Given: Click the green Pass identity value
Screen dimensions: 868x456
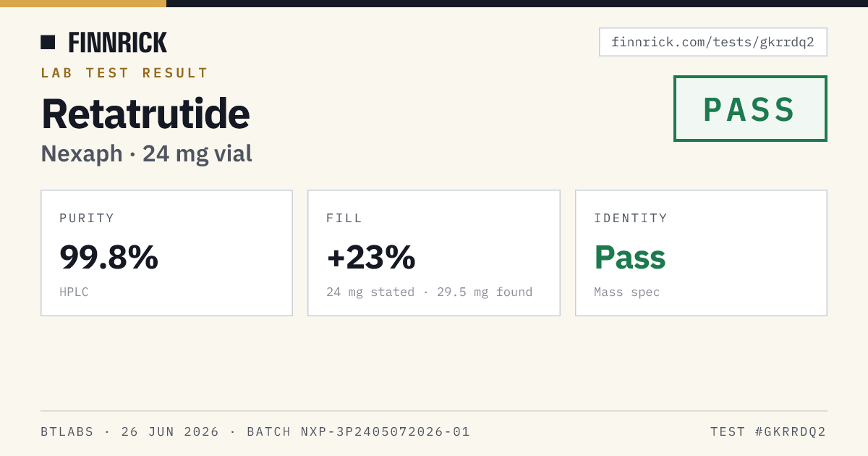Looking at the screenshot, I should [629, 257].
